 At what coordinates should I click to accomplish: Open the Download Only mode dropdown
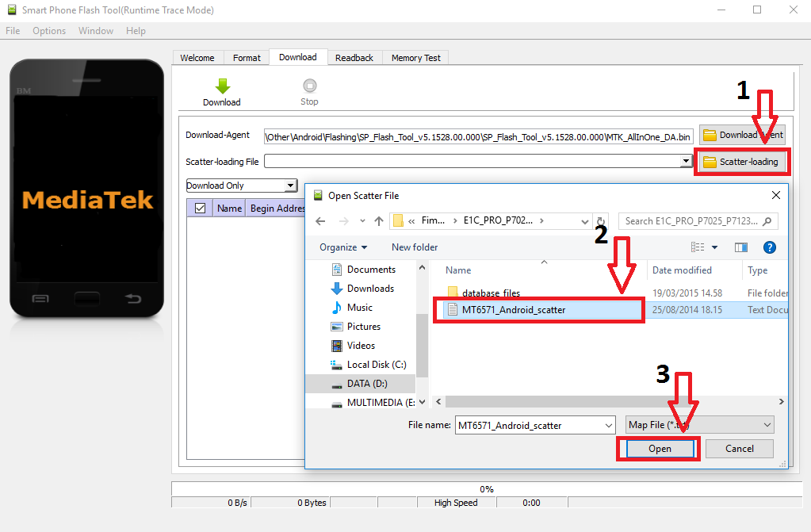point(291,186)
